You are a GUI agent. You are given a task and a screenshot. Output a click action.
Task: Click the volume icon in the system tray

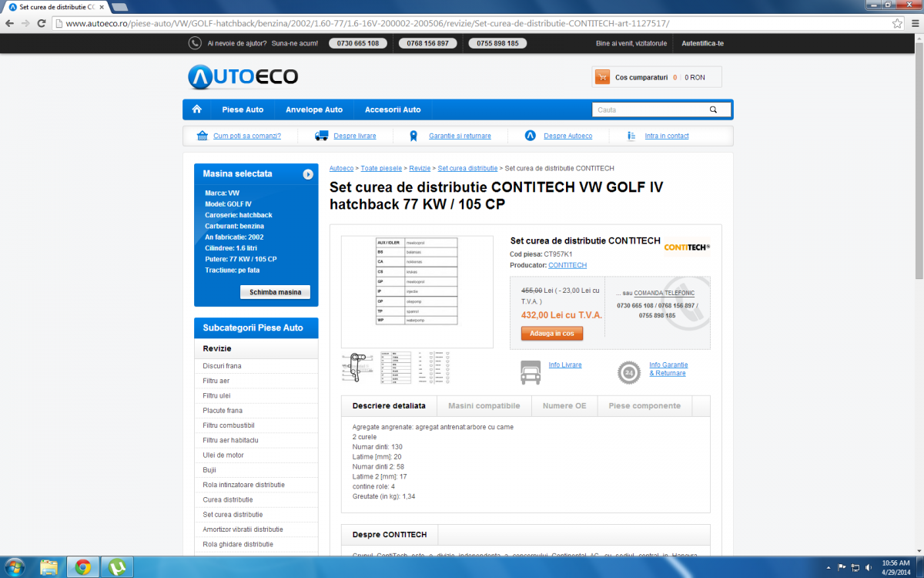coord(868,568)
